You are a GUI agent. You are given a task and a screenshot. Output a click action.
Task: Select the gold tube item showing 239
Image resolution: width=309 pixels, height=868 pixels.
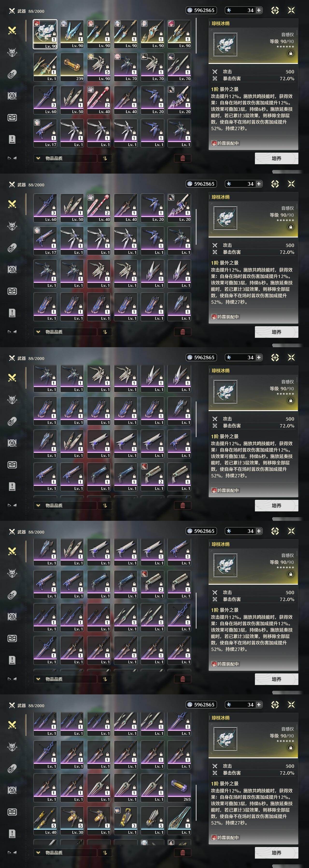[72, 67]
